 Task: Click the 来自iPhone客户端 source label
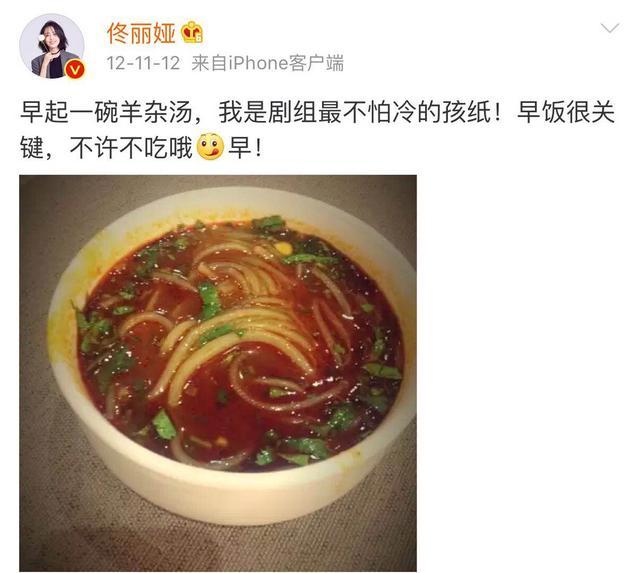click(268, 63)
